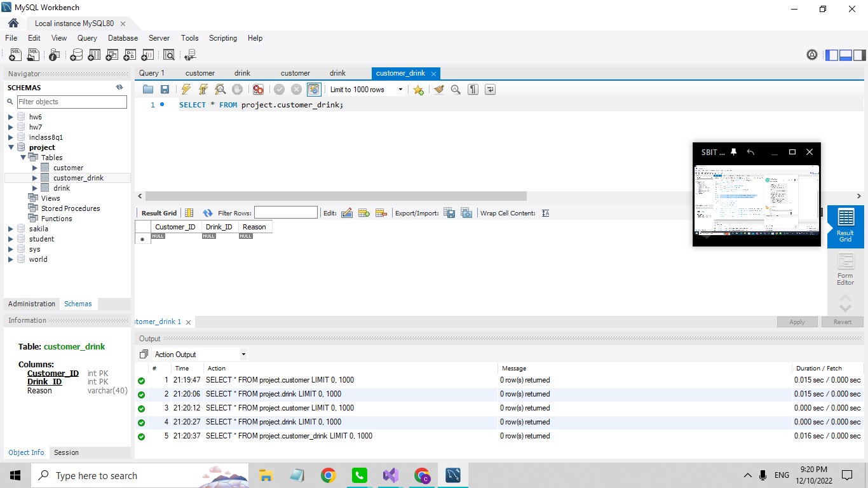
Task: Search table data icon in main toolbar
Action: tap(169, 55)
